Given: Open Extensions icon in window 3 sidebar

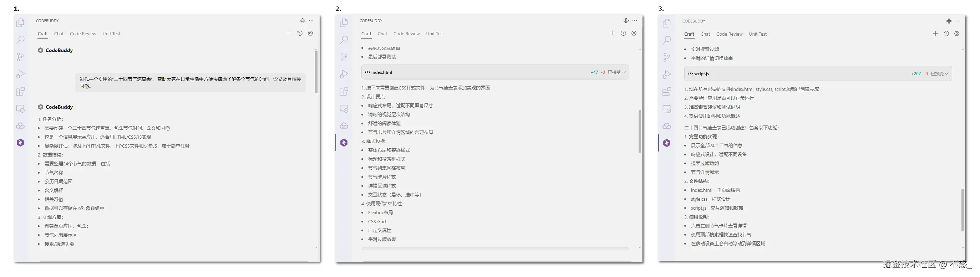Looking at the screenshot, I should (667, 92).
